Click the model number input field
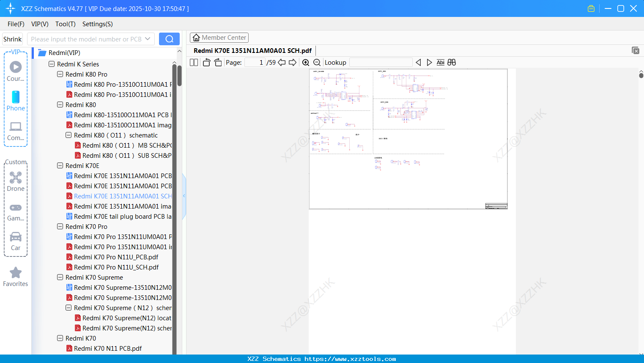This screenshot has height=363, width=644. pos(86,39)
